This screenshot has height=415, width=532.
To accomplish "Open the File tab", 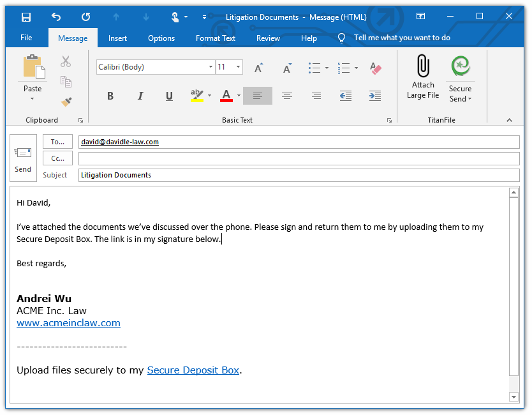I will (x=26, y=38).
